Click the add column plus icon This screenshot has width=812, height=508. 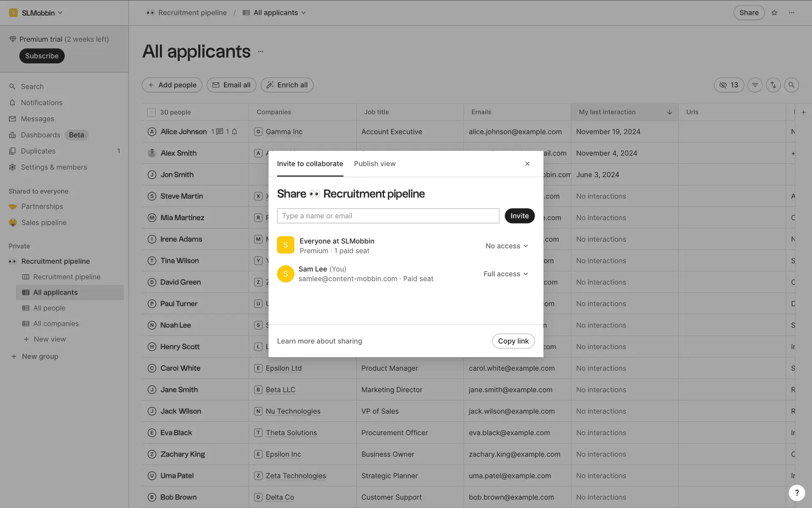coord(804,112)
